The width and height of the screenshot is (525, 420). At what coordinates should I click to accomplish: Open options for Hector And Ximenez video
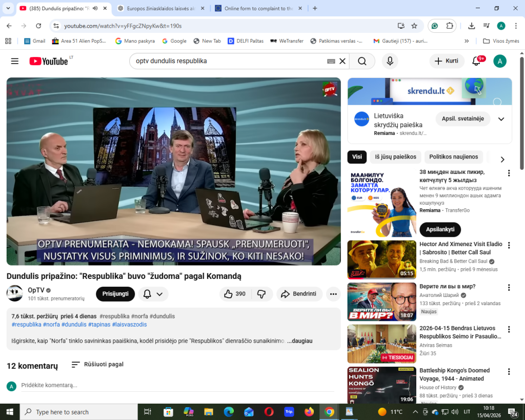509,245
